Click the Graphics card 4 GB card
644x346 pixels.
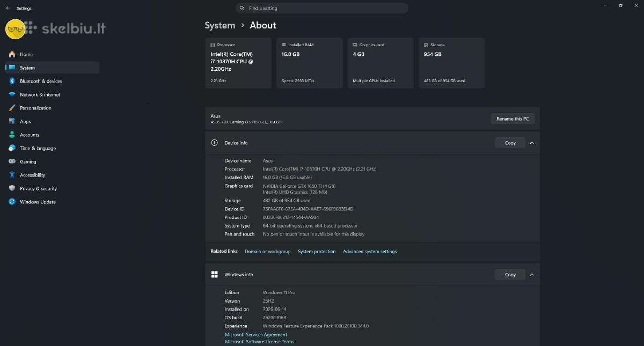(380, 63)
